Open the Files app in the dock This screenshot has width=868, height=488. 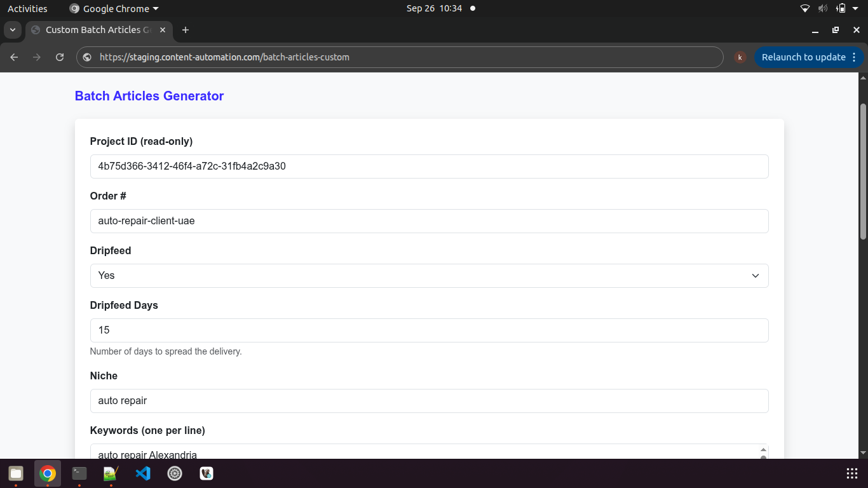coord(16,473)
